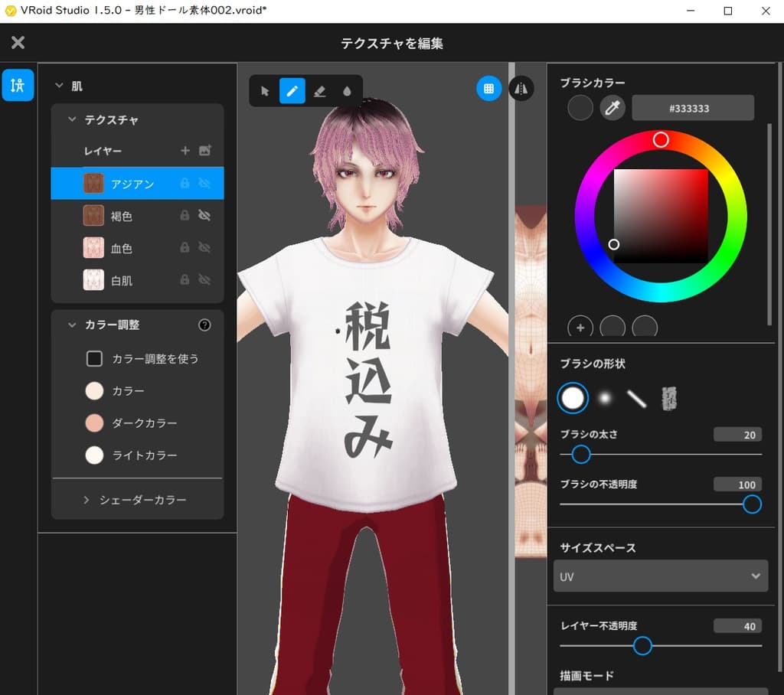Click the import image layer icon
This screenshot has width=784, height=695.
coord(204,151)
